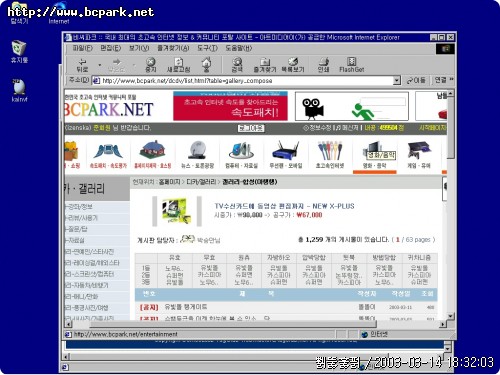Expand the Links (연결) toolbar chevron
The height and width of the screenshot is (375, 500).
(451, 80)
